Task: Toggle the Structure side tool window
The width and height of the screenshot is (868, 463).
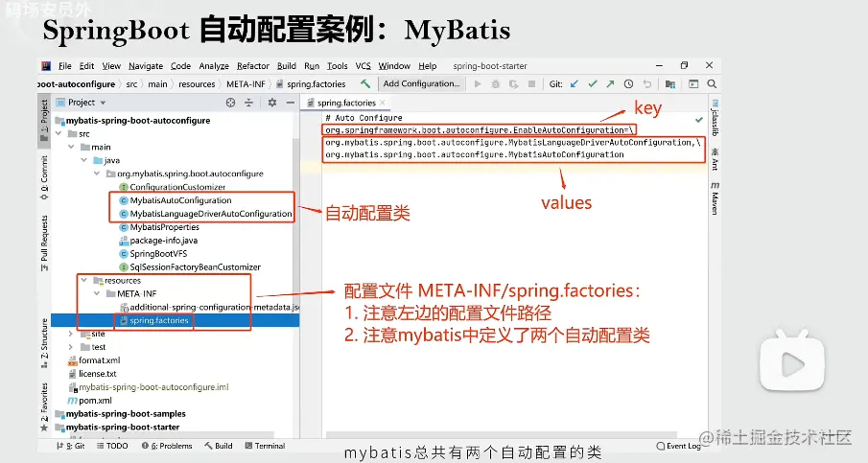Action: (44, 343)
